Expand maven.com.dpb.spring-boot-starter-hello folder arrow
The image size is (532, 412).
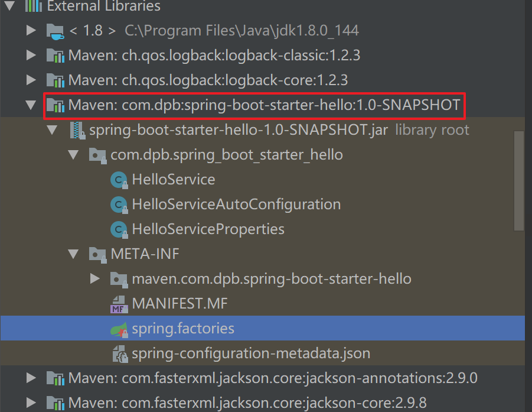click(95, 278)
